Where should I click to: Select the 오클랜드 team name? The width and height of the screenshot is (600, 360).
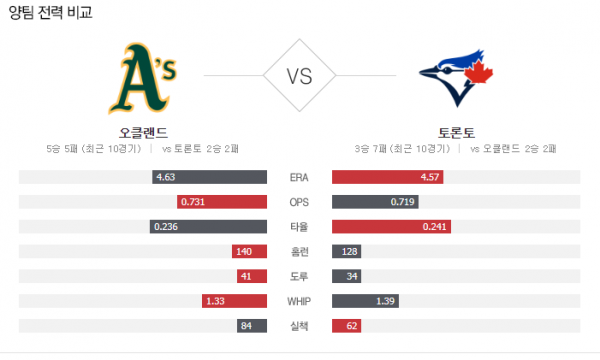143,133
